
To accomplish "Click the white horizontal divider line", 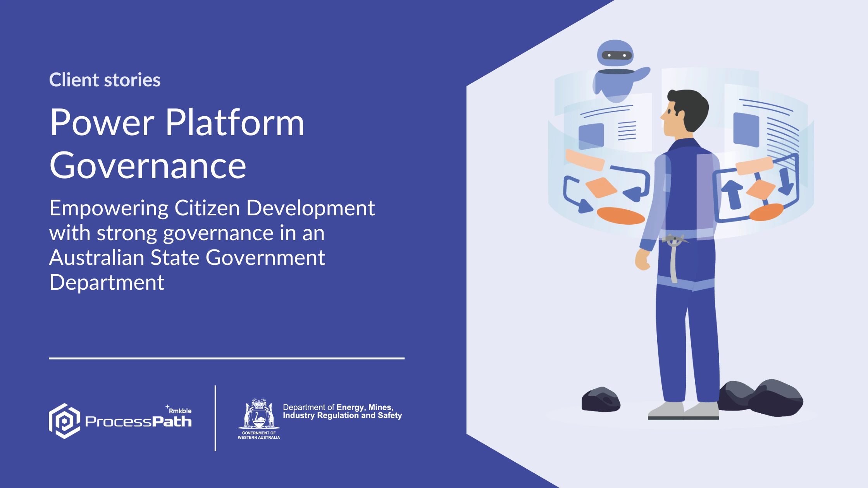I will [227, 358].
